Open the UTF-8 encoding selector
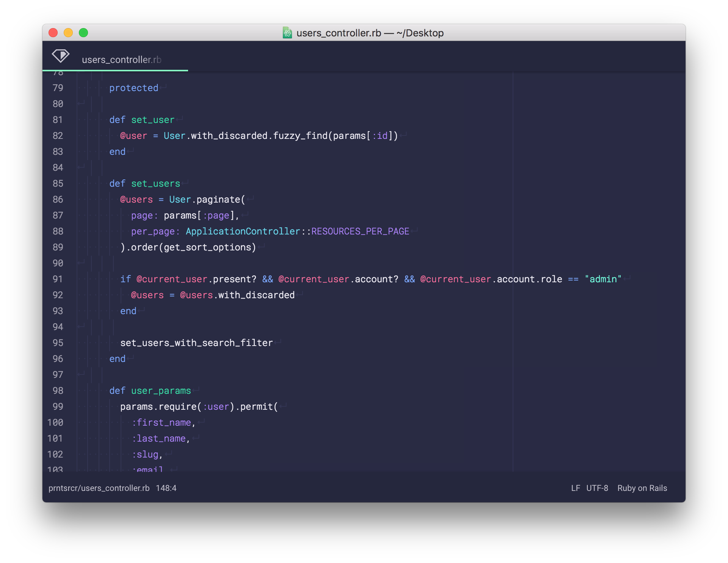Image resolution: width=728 pixels, height=563 pixels. (x=597, y=488)
